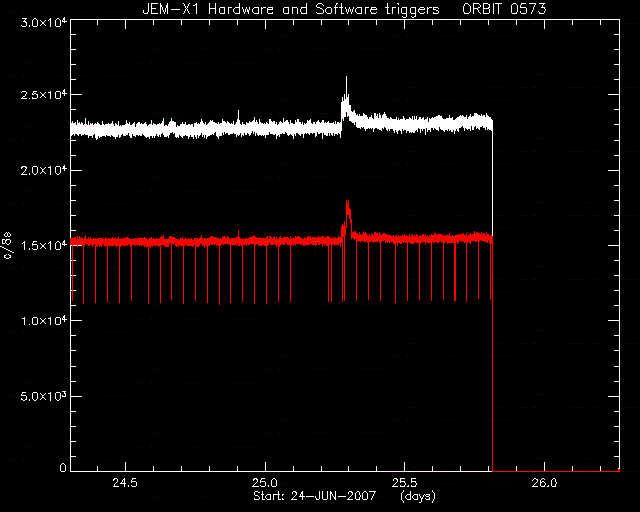640x512 pixels.
Task: Click the (days) unit label
Action: click(418, 496)
